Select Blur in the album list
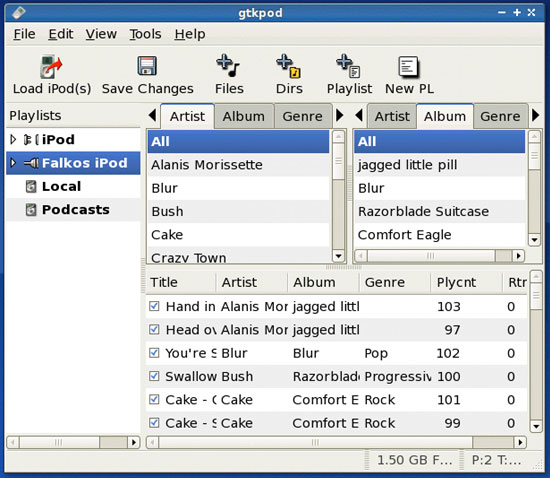550x478 pixels. point(440,188)
